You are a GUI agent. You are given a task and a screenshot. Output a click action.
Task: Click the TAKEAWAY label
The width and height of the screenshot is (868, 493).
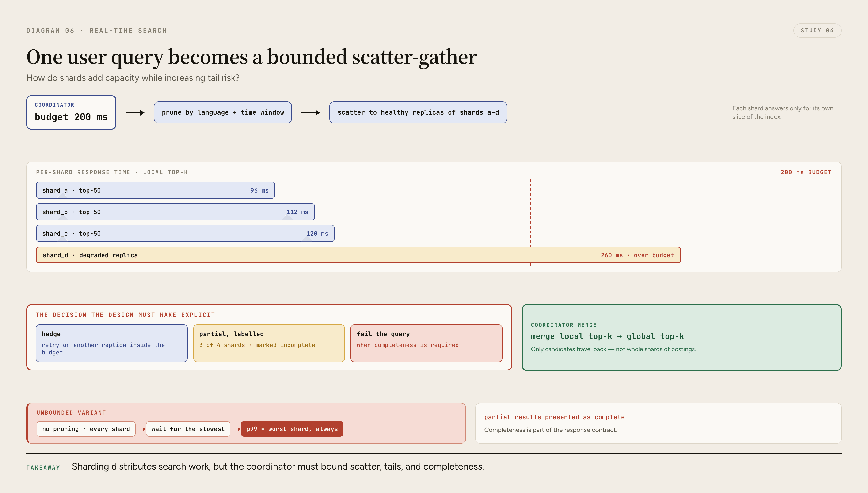43,468
